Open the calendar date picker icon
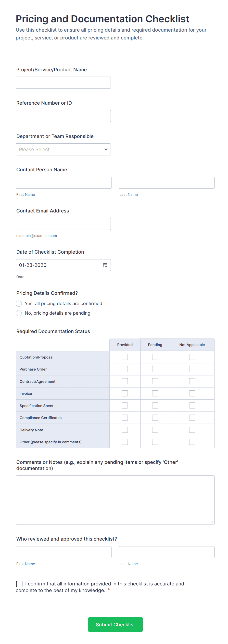This screenshot has height=644, width=228. 105,265
